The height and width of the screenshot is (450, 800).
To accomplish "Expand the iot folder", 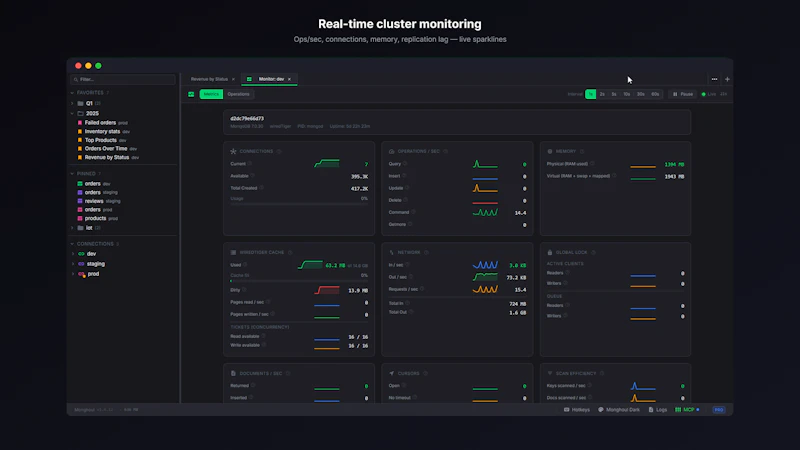I will 72,228.
